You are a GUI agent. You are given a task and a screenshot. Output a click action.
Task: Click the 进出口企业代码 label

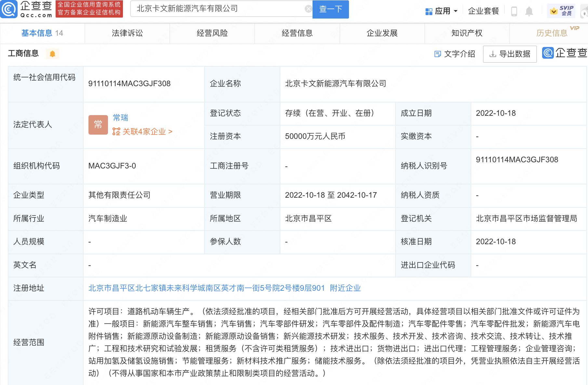(x=428, y=265)
